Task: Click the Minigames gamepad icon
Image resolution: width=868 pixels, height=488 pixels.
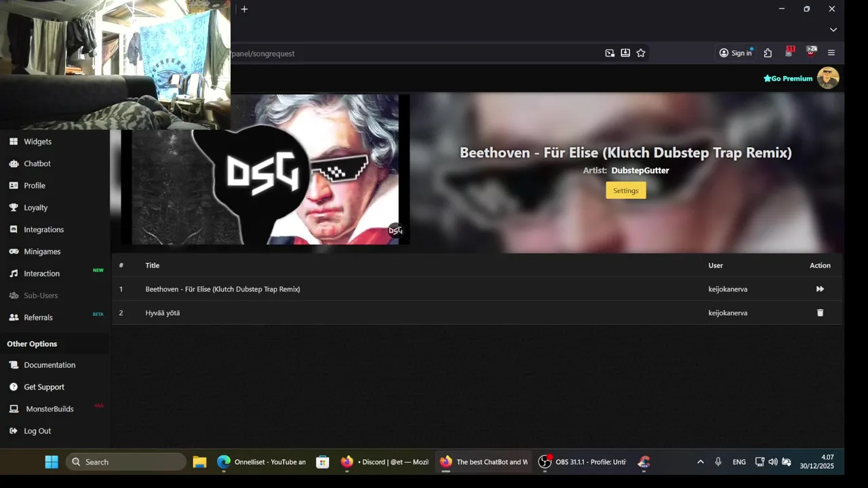Action: [14, 251]
